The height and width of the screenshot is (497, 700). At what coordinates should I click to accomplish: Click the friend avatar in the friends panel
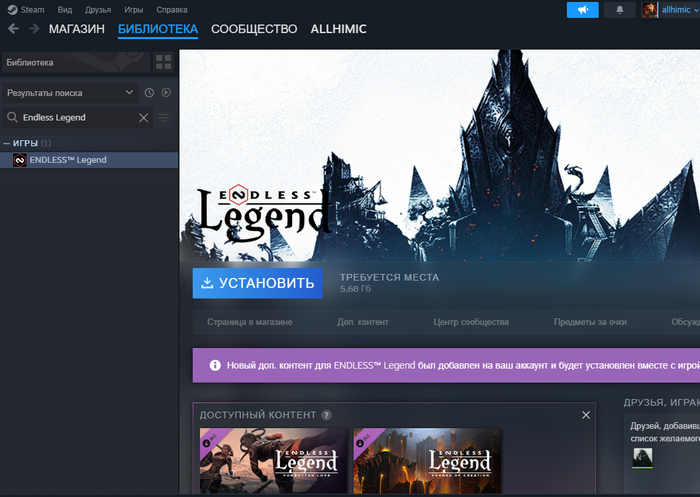point(642,458)
